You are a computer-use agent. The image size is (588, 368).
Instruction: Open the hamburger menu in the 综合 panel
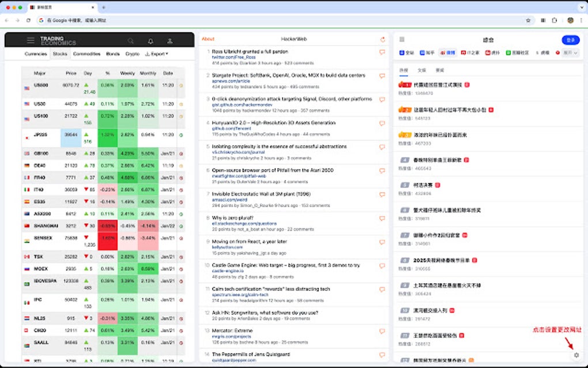(x=402, y=39)
